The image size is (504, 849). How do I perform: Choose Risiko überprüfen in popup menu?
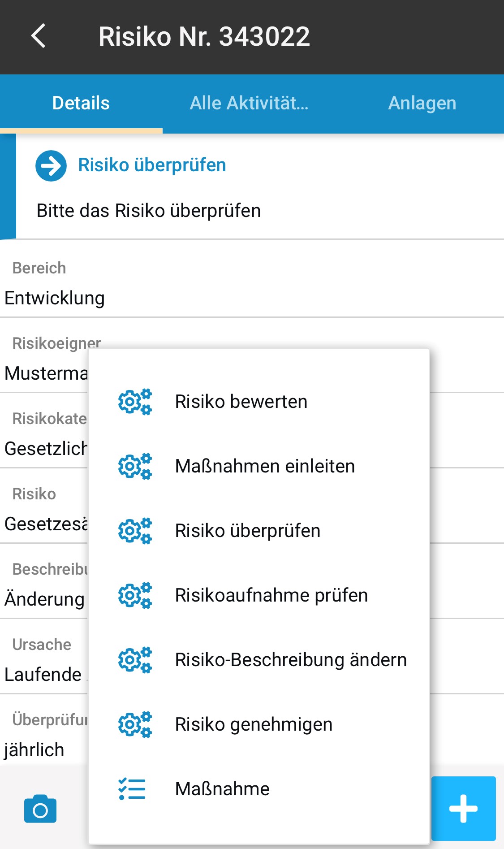coord(248,531)
